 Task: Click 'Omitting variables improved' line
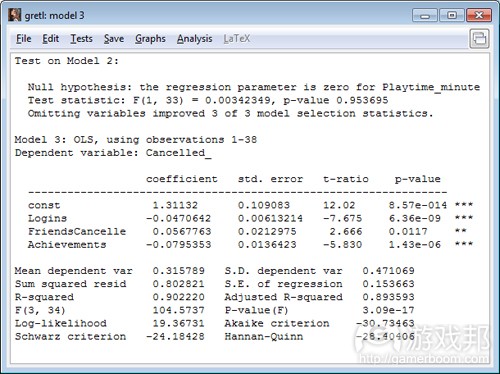230,113
